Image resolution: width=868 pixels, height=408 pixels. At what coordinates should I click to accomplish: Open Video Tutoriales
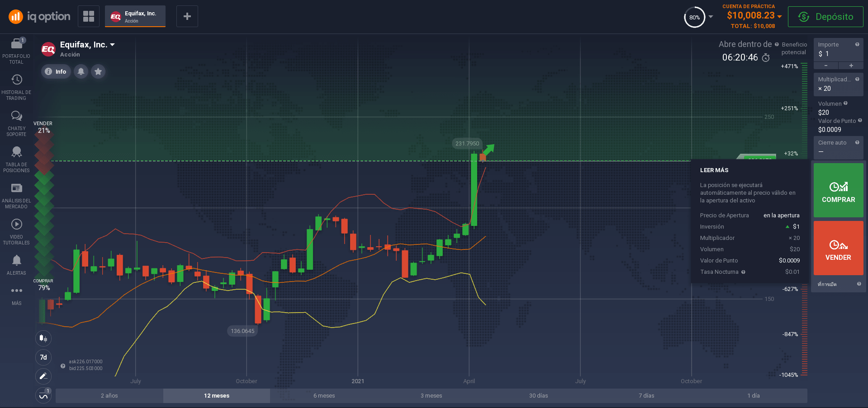tap(16, 231)
